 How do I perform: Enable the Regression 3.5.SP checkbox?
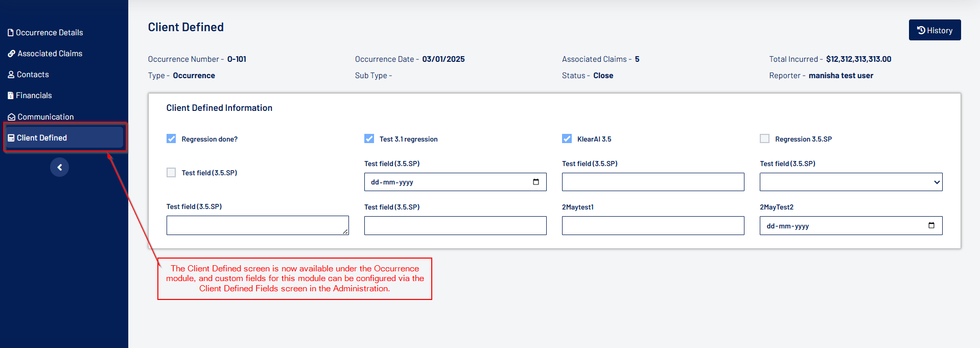pyautogui.click(x=764, y=138)
